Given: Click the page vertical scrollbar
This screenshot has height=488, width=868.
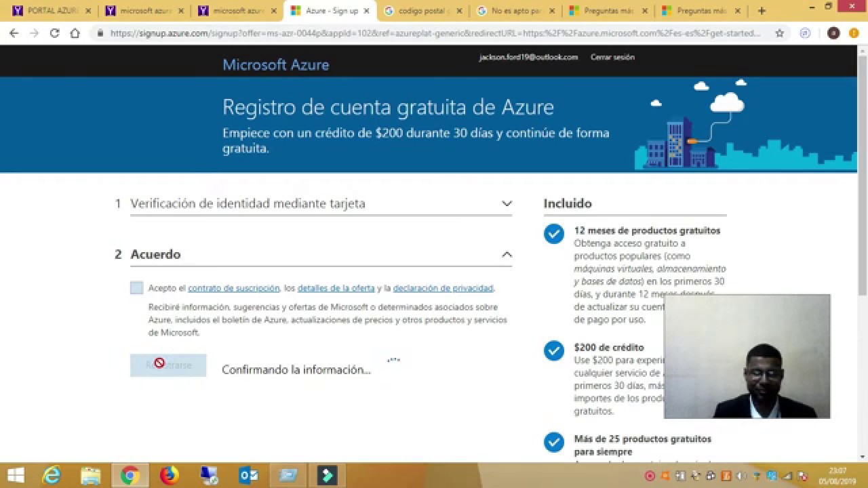Looking at the screenshot, I should click(863, 176).
